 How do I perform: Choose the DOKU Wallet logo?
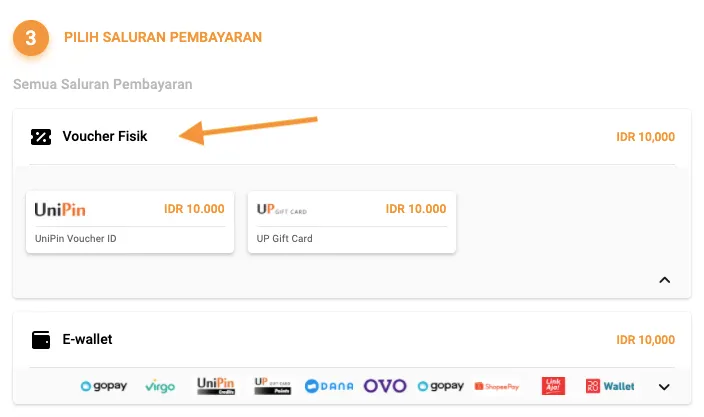click(x=610, y=386)
